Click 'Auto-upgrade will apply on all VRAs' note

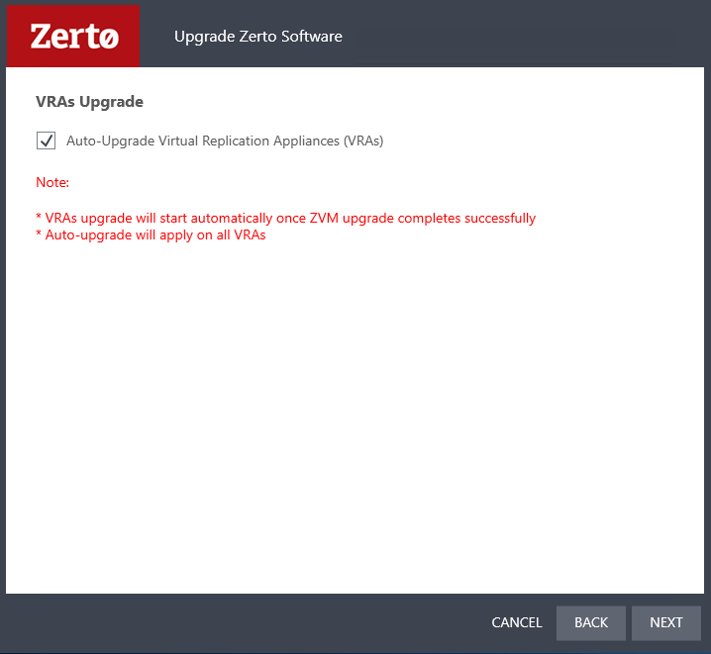coord(151,235)
